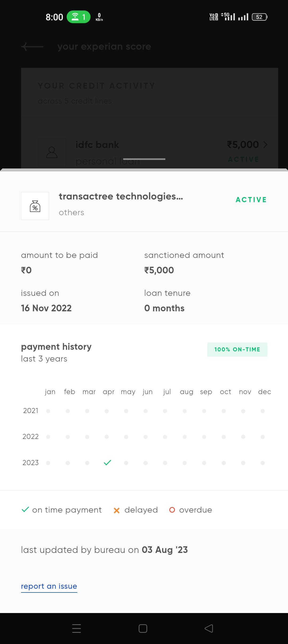Tap the wifi hotspot indicator pill

(78, 17)
